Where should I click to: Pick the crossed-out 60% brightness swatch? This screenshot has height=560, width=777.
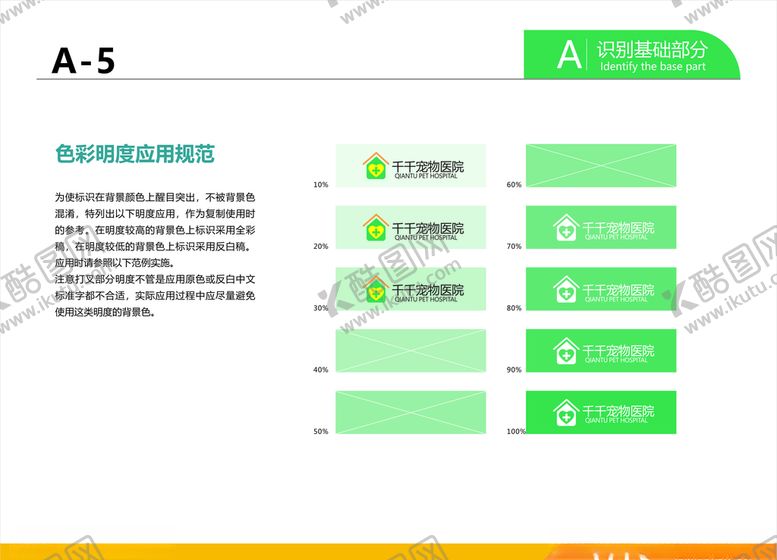(601, 165)
